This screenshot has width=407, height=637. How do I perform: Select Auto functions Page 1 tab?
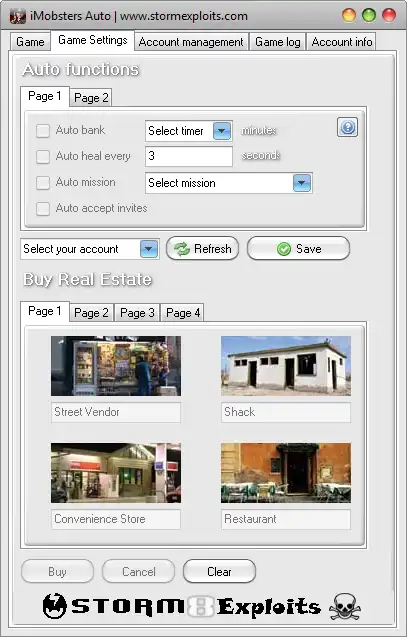click(x=45, y=96)
